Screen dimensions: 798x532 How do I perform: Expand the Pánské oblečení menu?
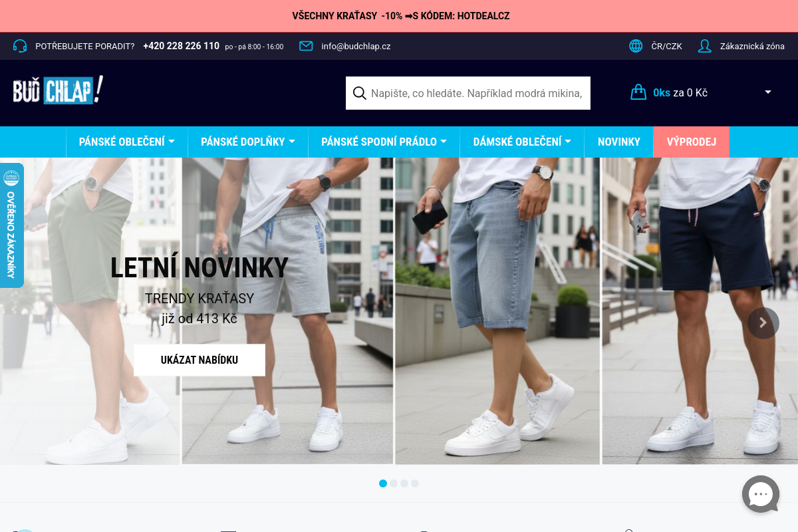tap(127, 142)
